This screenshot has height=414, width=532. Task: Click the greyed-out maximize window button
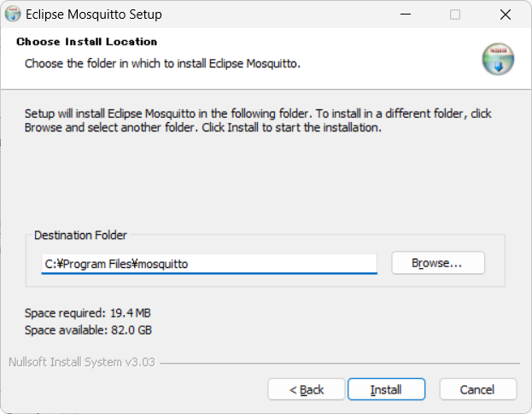pyautogui.click(x=455, y=15)
